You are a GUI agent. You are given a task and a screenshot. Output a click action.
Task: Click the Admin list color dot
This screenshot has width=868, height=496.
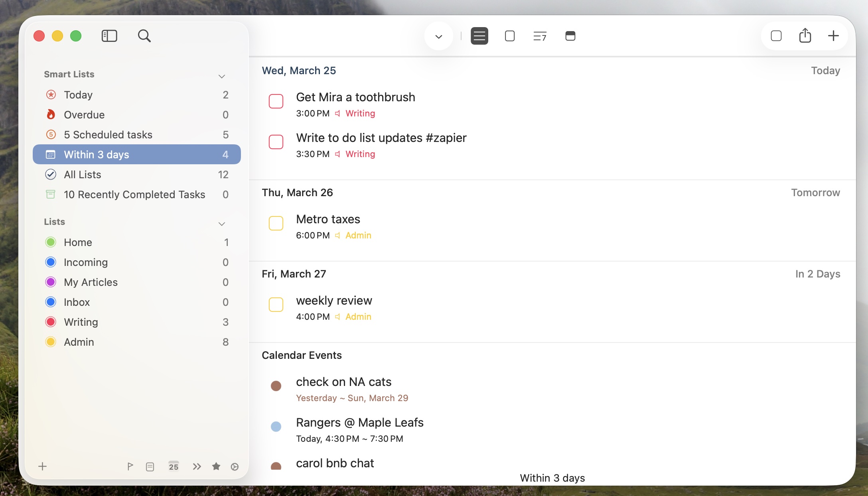point(51,342)
